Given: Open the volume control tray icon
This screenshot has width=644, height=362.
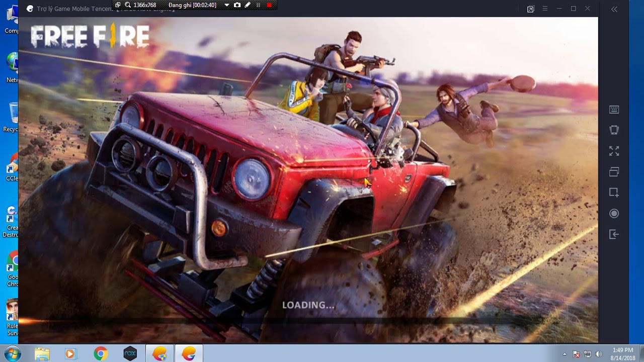Looking at the screenshot, I should coord(598,354).
